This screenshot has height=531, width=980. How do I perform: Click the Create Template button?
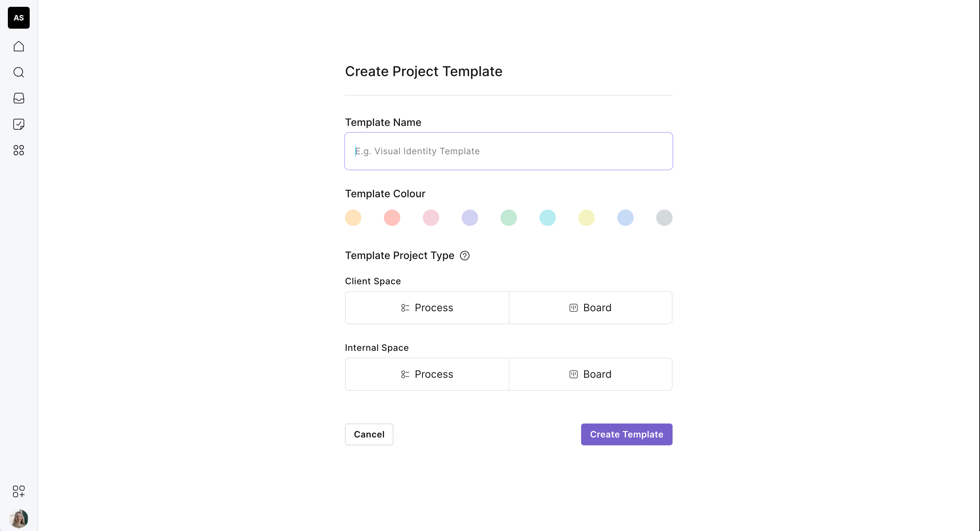pyautogui.click(x=626, y=434)
